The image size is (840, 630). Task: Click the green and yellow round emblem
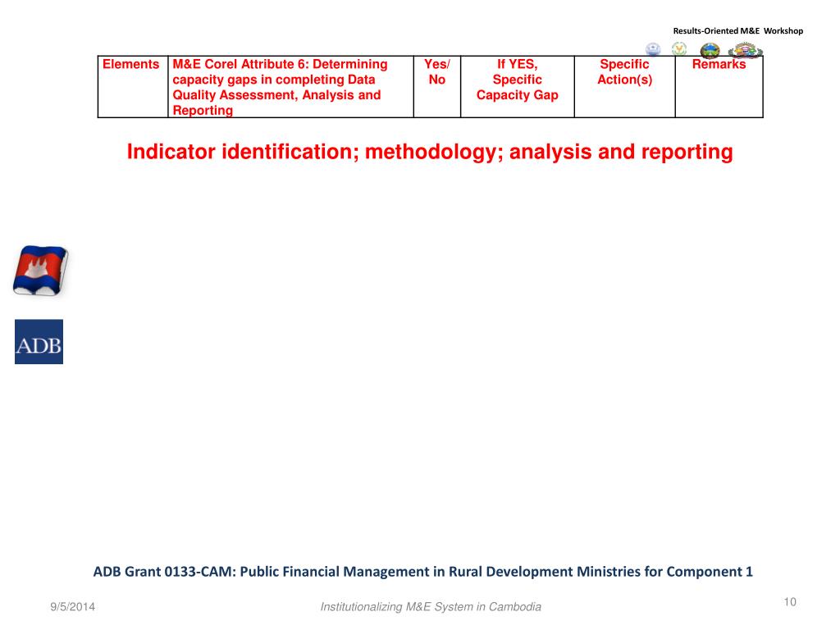[679, 49]
